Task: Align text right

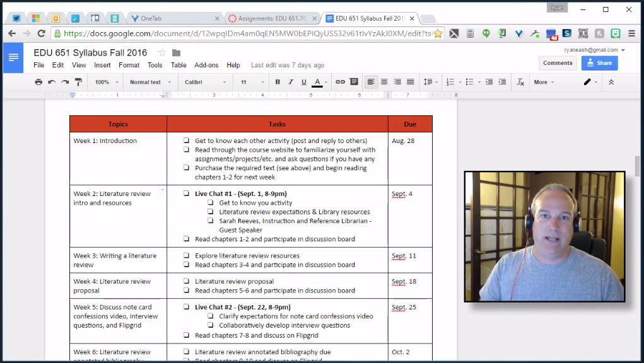Action: click(397, 82)
